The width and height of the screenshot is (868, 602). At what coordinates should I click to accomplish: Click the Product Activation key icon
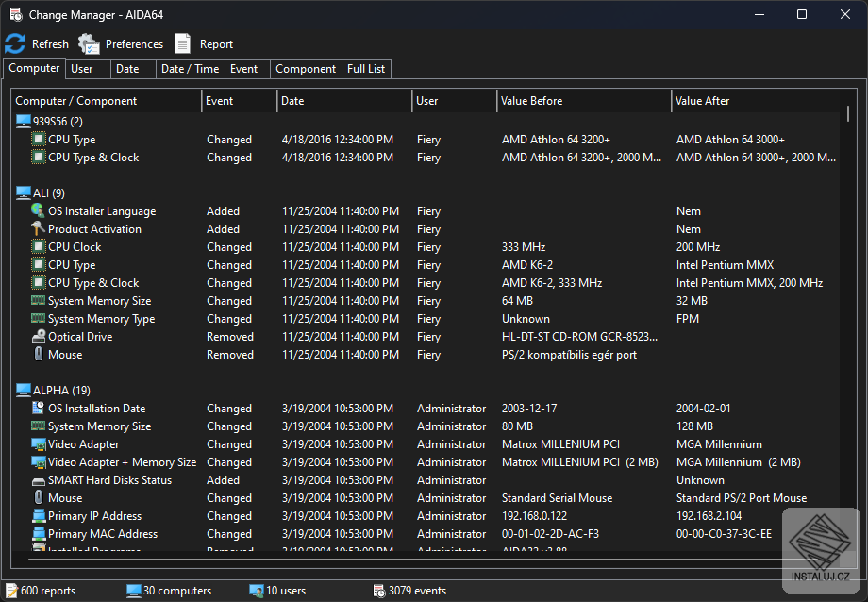[38, 228]
